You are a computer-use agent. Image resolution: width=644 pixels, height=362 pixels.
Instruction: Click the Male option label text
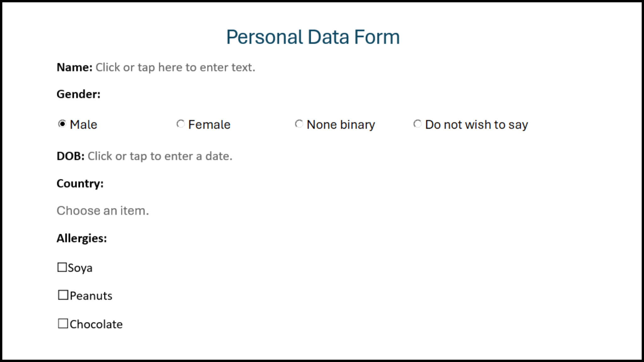83,124
